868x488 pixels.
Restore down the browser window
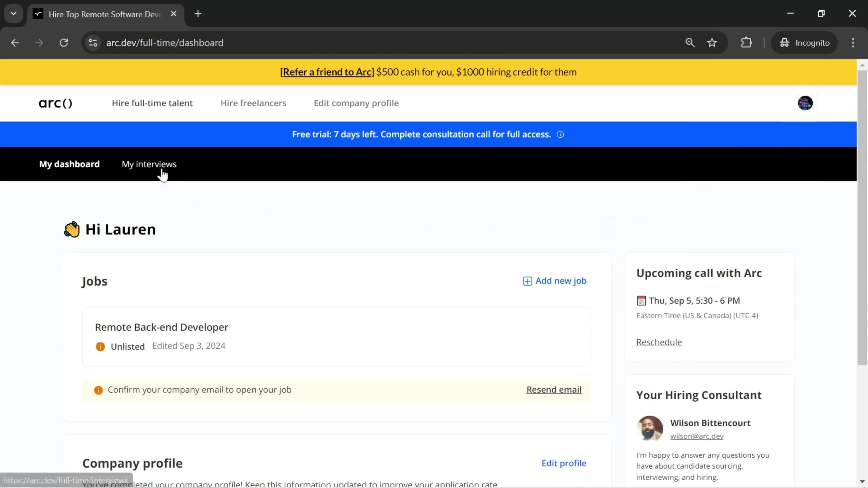pos(821,14)
